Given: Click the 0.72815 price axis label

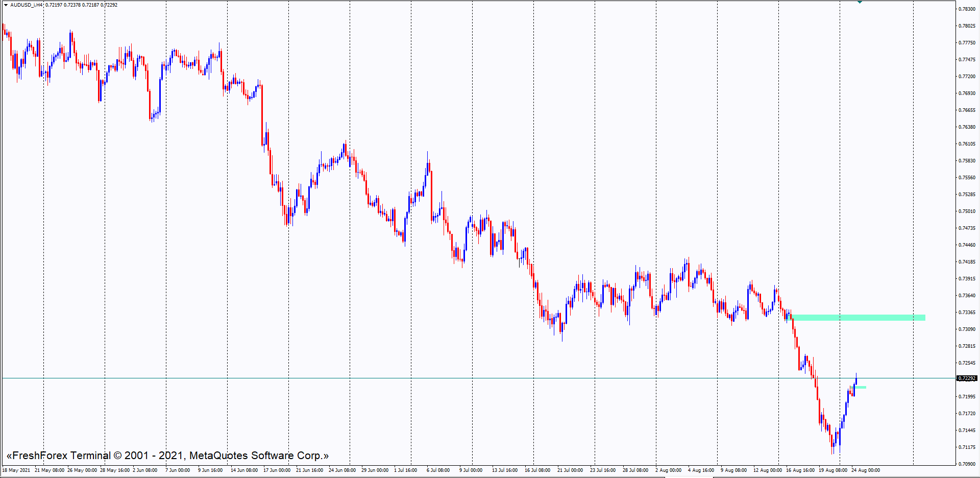Looking at the screenshot, I should point(967,346).
